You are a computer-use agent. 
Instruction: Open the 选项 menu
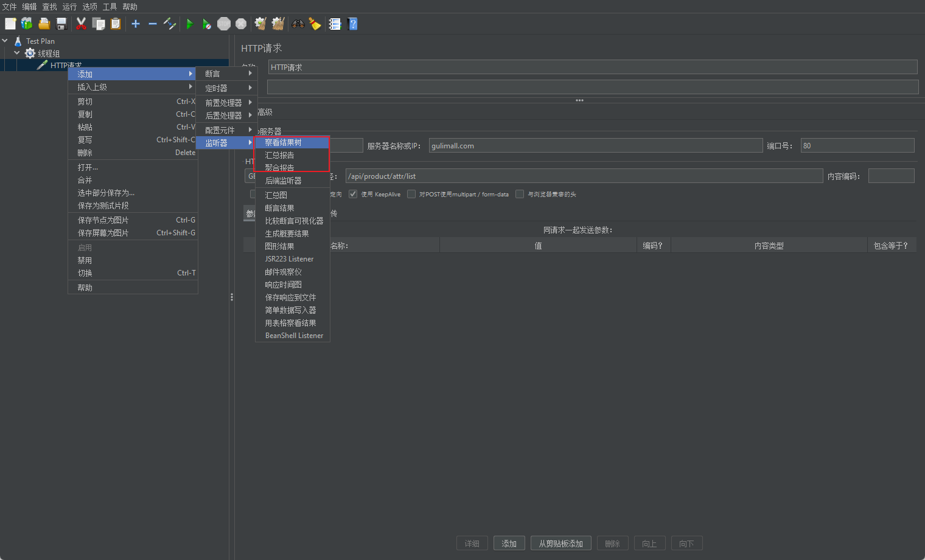pyautogui.click(x=89, y=7)
